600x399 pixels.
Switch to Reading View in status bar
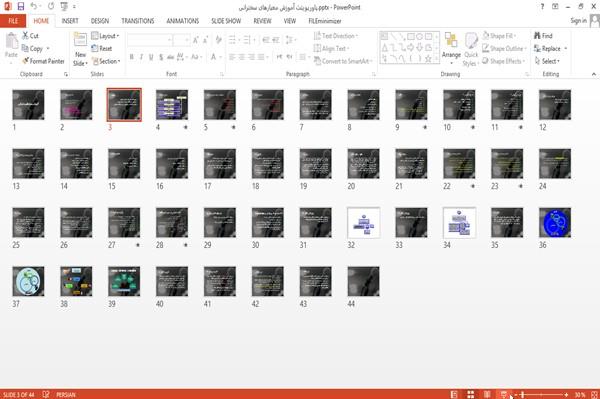[487, 394]
